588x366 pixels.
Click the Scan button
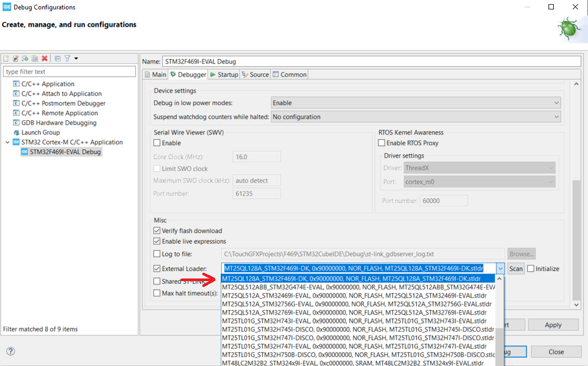516,269
